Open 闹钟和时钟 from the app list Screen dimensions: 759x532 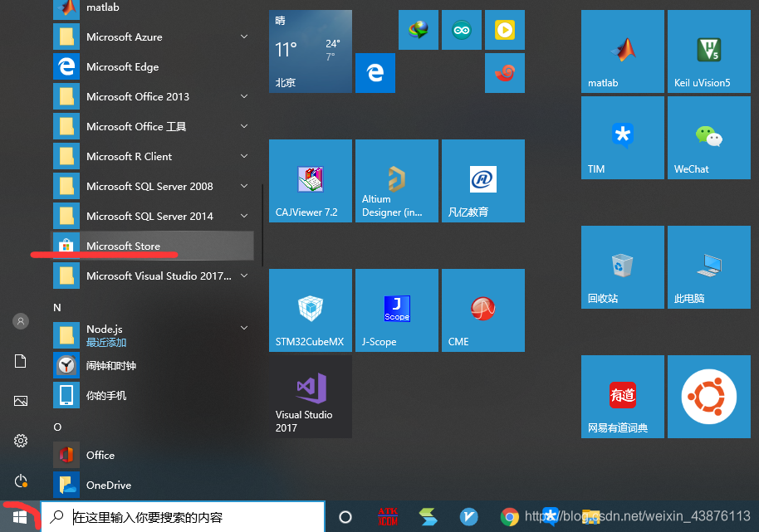[x=152, y=366]
